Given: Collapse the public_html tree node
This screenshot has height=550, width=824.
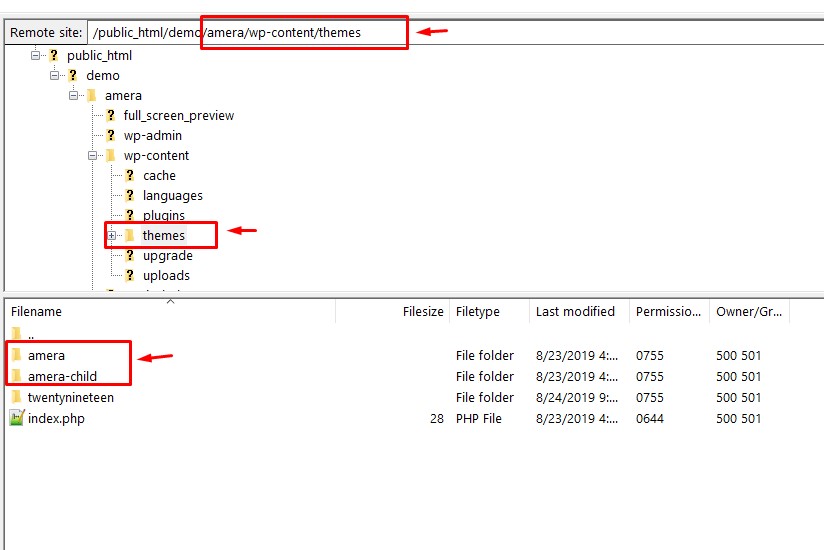Looking at the screenshot, I should click(x=36, y=56).
